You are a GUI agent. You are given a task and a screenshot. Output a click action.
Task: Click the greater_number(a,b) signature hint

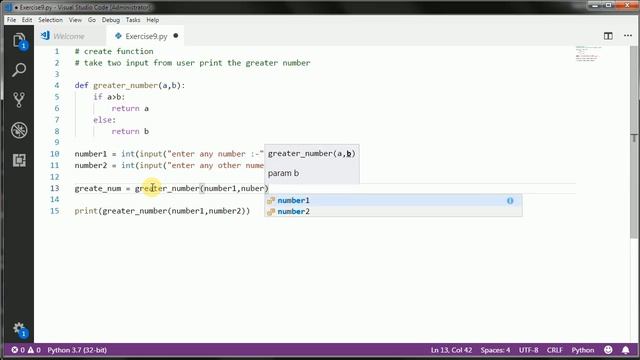click(x=311, y=153)
